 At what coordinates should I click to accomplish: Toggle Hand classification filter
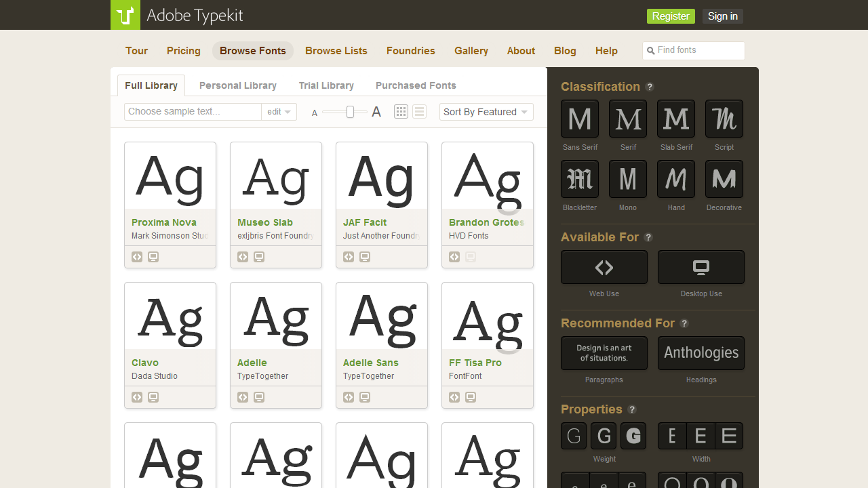[x=676, y=179]
